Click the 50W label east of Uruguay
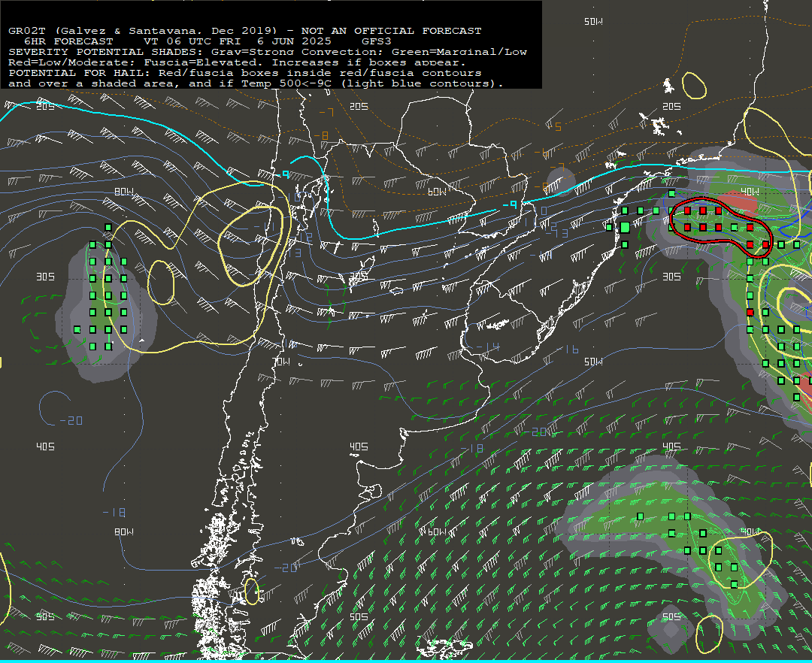812x663 pixels. (593, 362)
